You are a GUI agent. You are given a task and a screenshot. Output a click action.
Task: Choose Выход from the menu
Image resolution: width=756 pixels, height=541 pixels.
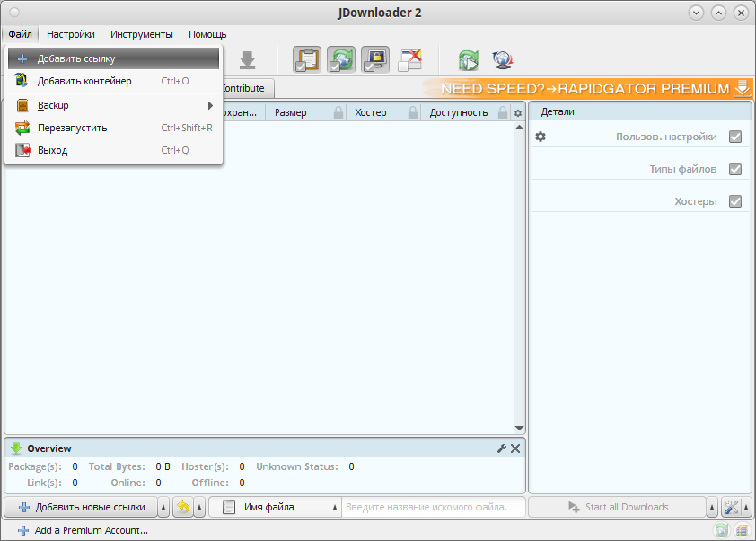(114, 150)
